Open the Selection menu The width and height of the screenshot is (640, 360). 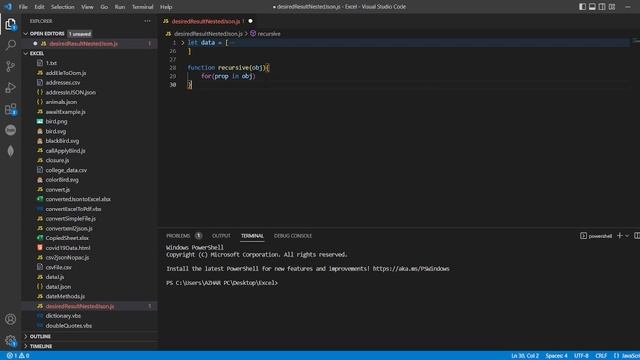pyautogui.click(x=62, y=7)
